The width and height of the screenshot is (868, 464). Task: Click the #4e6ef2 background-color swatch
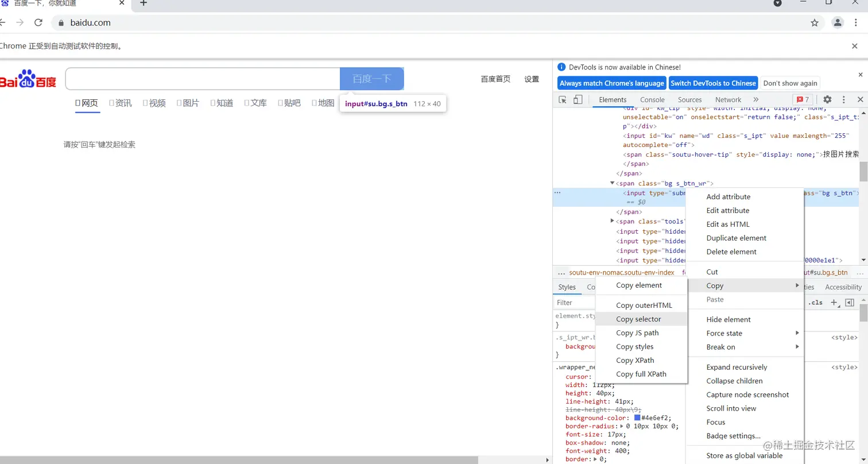click(637, 417)
